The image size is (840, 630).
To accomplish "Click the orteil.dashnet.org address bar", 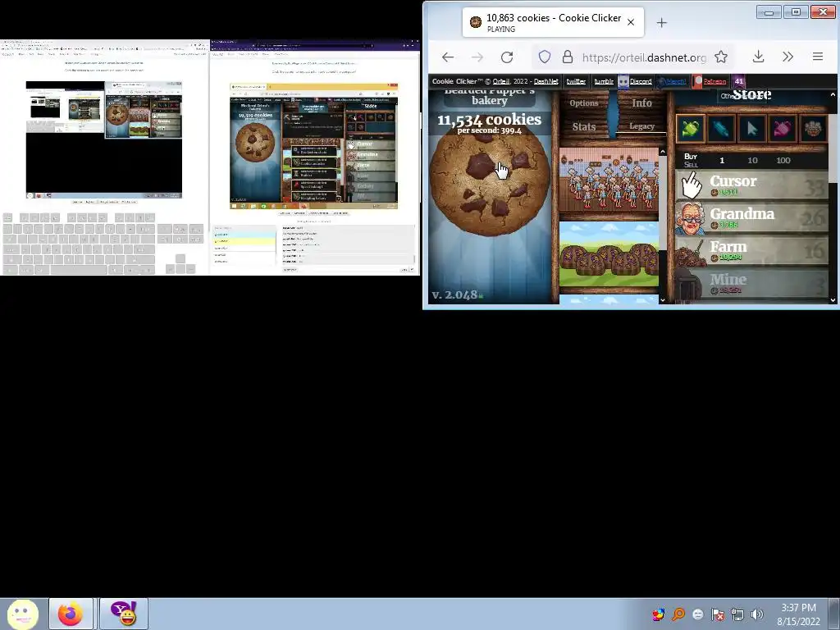I will coord(644,57).
